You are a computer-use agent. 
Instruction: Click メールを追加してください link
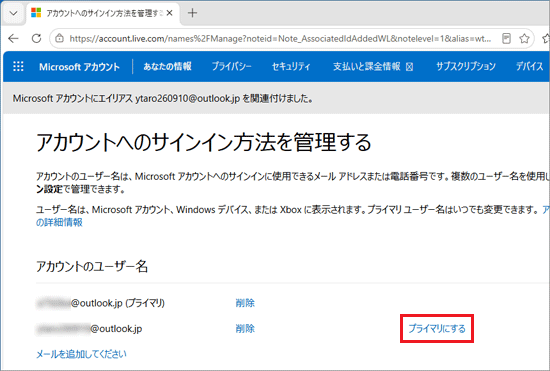81,354
